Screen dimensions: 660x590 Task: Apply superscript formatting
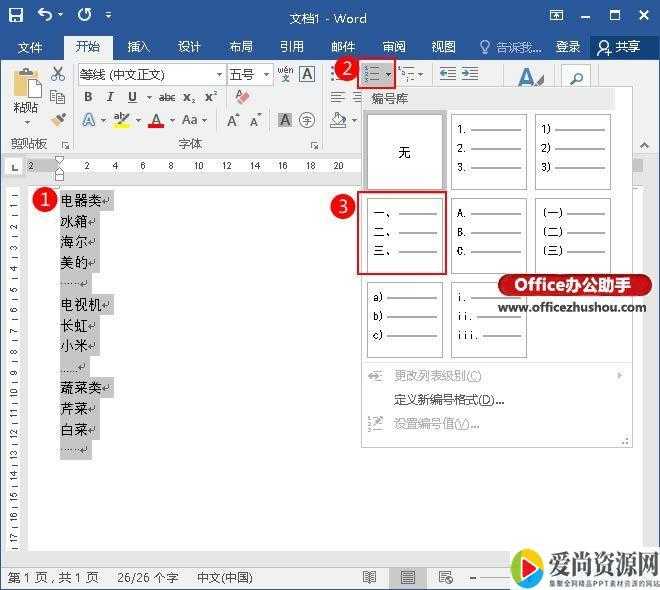(x=211, y=97)
